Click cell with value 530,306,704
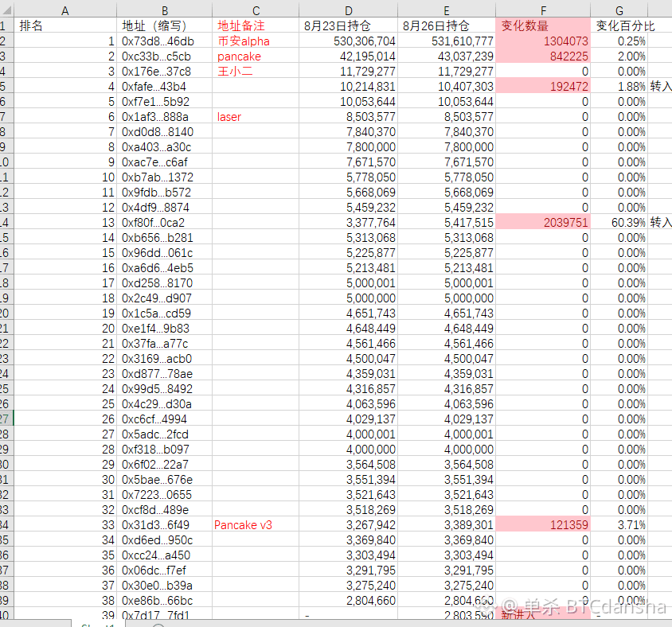Image resolution: width=672 pixels, height=627 pixels. (x=349, y=41)
